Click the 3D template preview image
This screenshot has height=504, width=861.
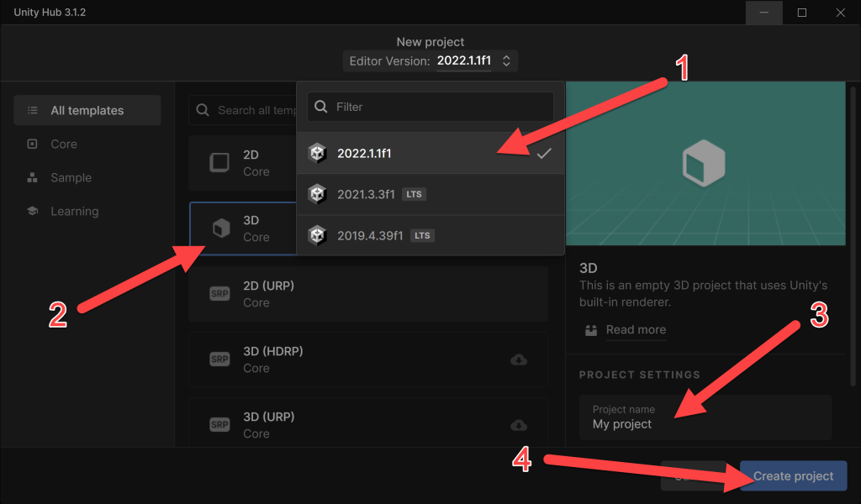pos(705,164)
